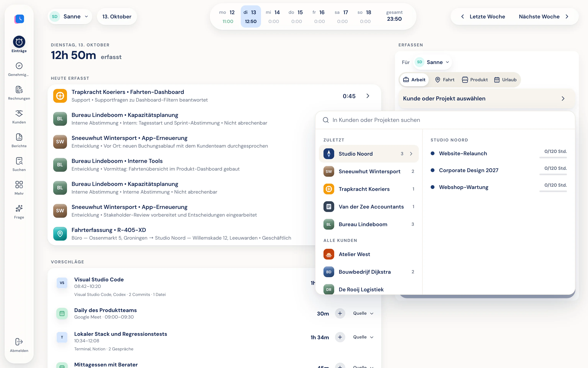Click Atelier West customer icon

(329, 254)
